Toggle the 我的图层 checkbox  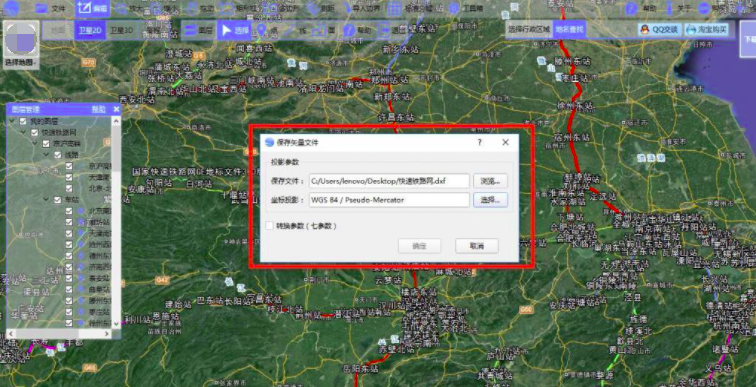(x=23, y=121)
